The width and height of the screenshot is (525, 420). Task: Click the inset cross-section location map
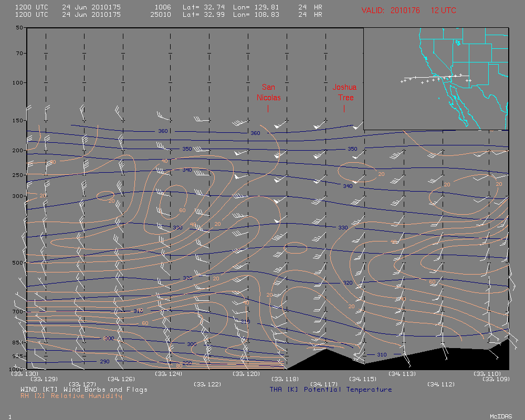point(436,79)
